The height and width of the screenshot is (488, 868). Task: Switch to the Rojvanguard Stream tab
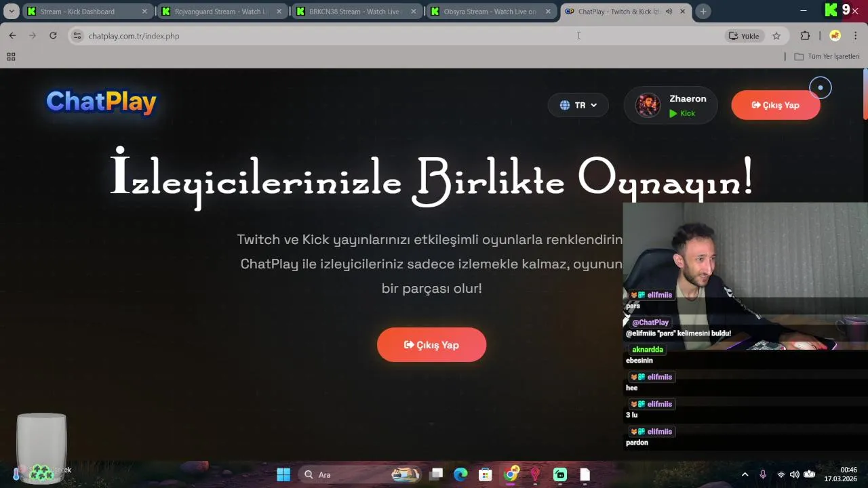[x=222, y=12]
